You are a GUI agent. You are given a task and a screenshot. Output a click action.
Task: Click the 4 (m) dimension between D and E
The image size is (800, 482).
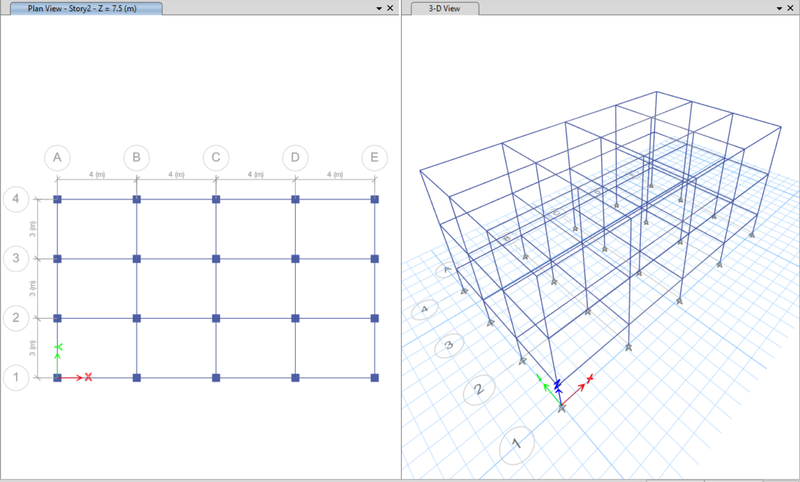335,174
